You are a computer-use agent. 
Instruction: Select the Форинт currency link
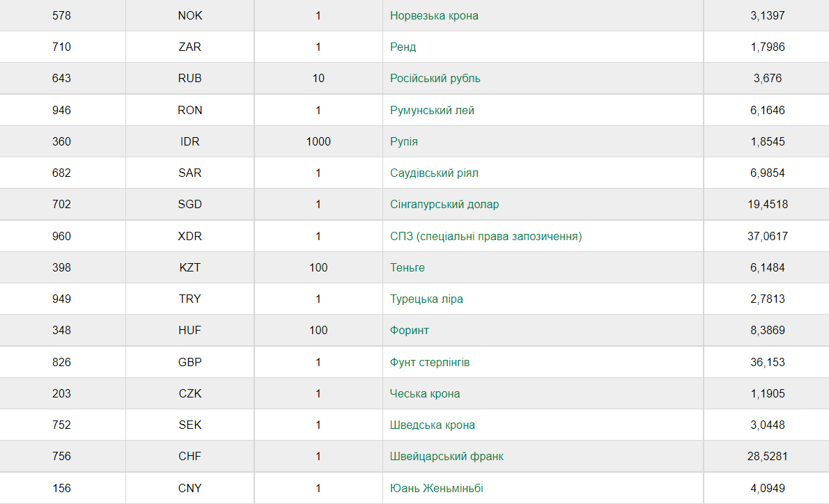(x=410, y=331)
